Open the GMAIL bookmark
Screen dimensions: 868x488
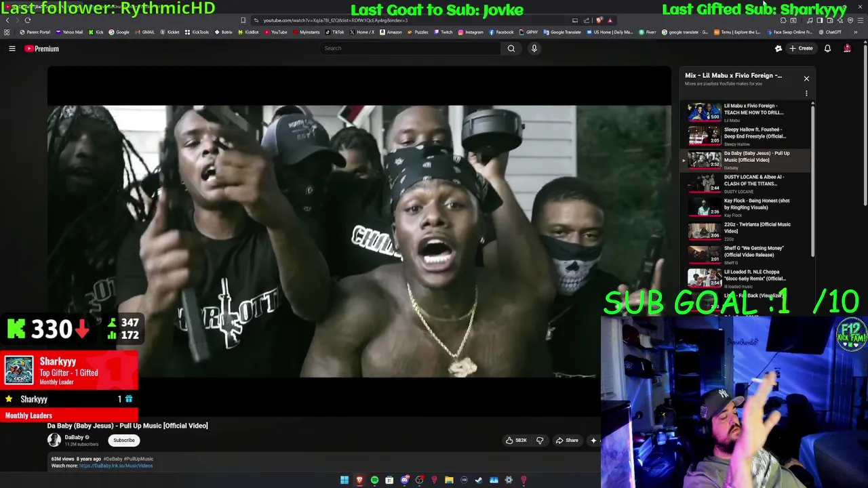(x=145, y=33)
